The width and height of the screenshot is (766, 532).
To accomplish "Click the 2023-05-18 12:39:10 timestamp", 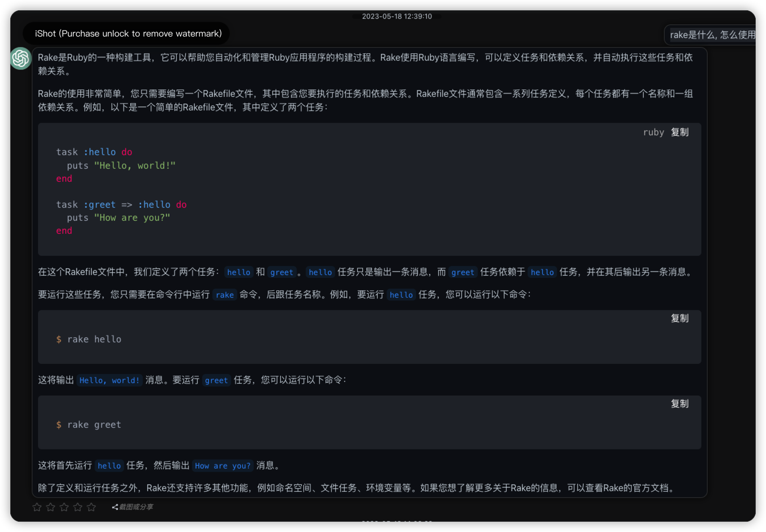I will coord(397,16).
